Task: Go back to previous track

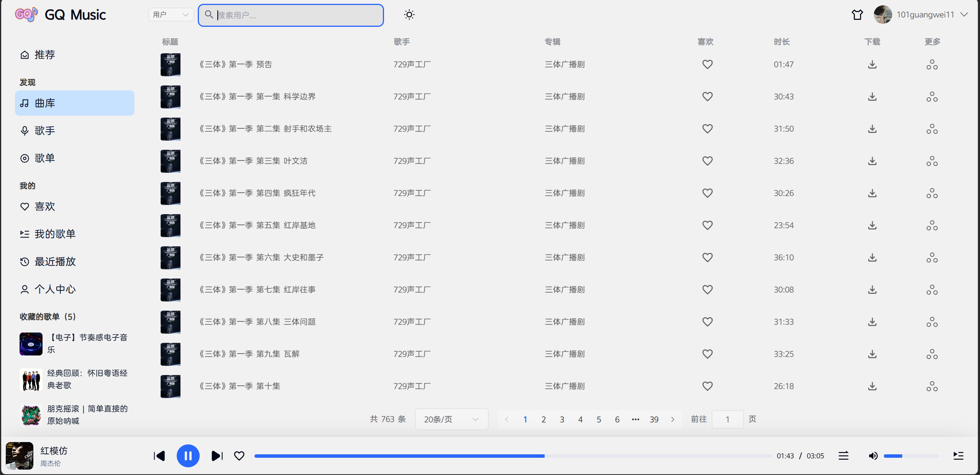Action: [159, 455]
